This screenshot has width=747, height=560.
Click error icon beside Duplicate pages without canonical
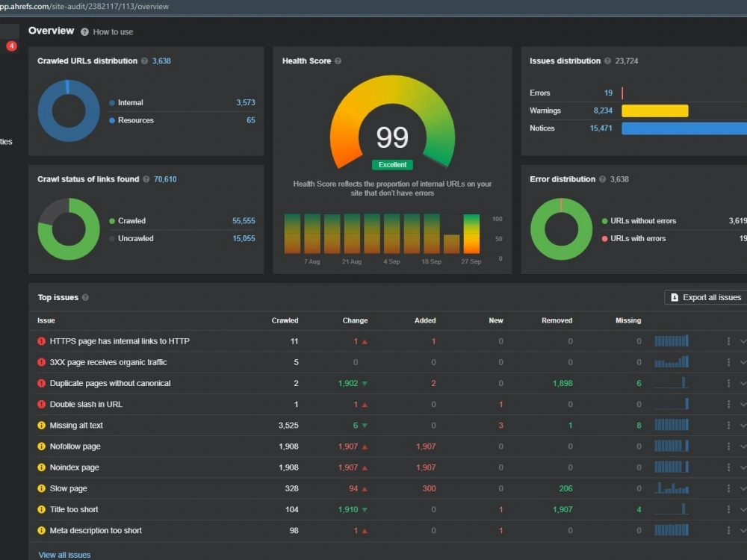click(41, 383)
